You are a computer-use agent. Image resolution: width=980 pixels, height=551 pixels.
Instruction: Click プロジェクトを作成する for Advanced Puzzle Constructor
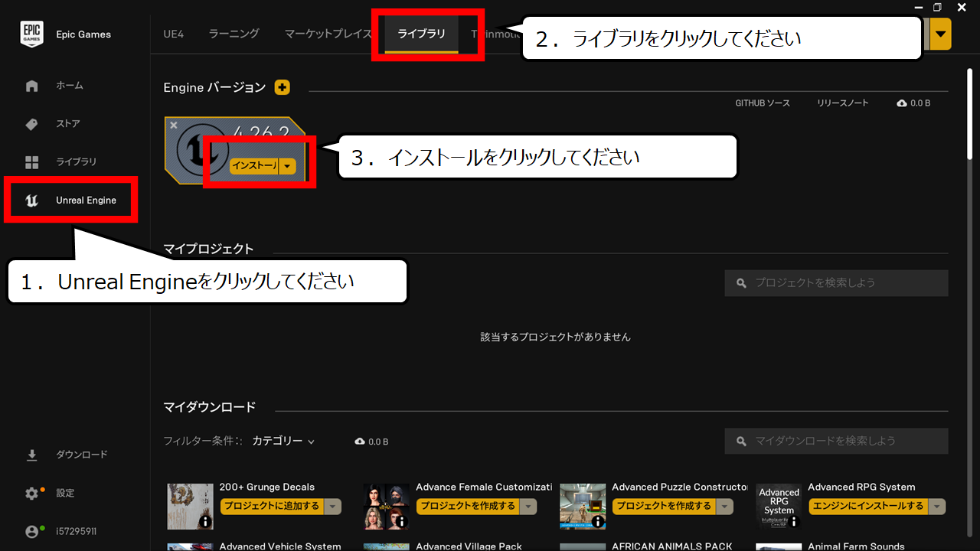point(665,507)
